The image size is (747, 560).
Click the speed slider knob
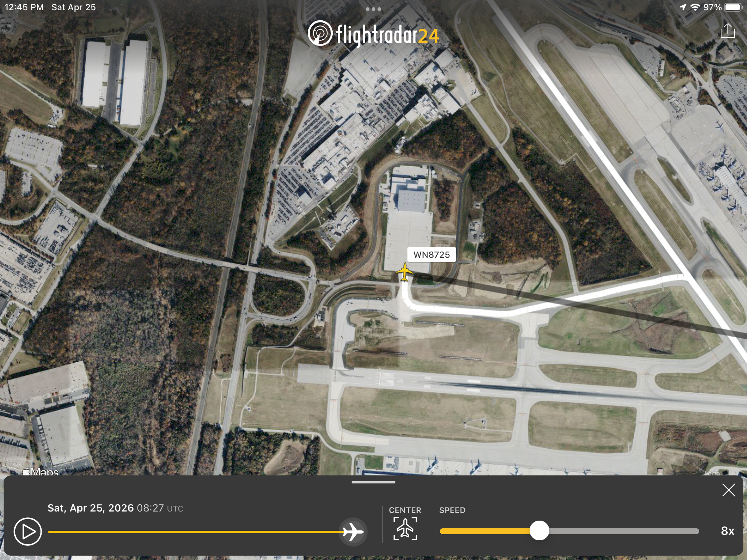coord(539,530)
